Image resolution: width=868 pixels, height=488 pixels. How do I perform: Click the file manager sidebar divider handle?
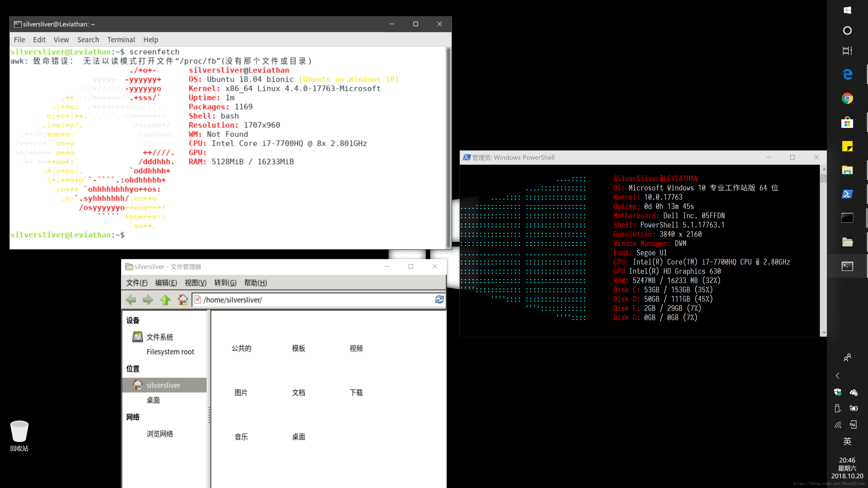[x=209, y=415]
